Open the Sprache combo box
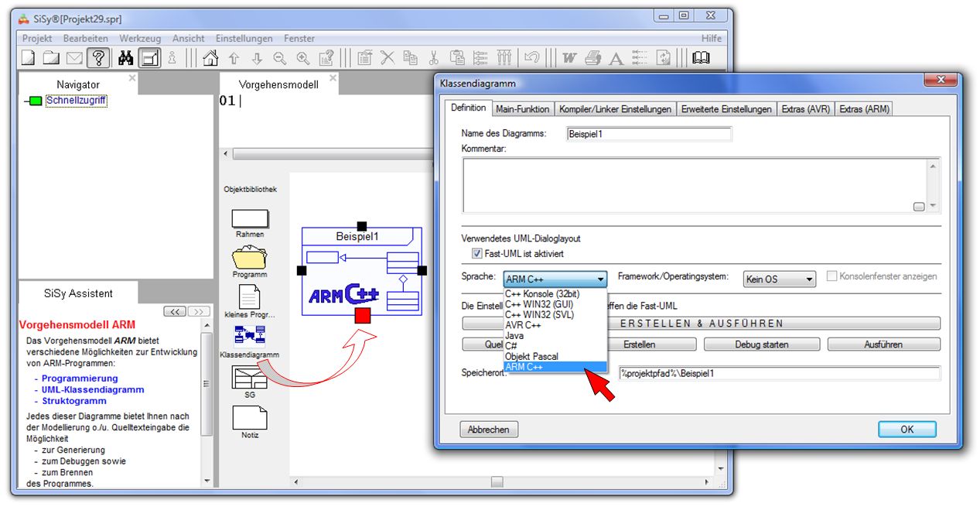Image resolution: width=980 pixels, height=507 pixels. pyautogui.click(x=555, y=279)
